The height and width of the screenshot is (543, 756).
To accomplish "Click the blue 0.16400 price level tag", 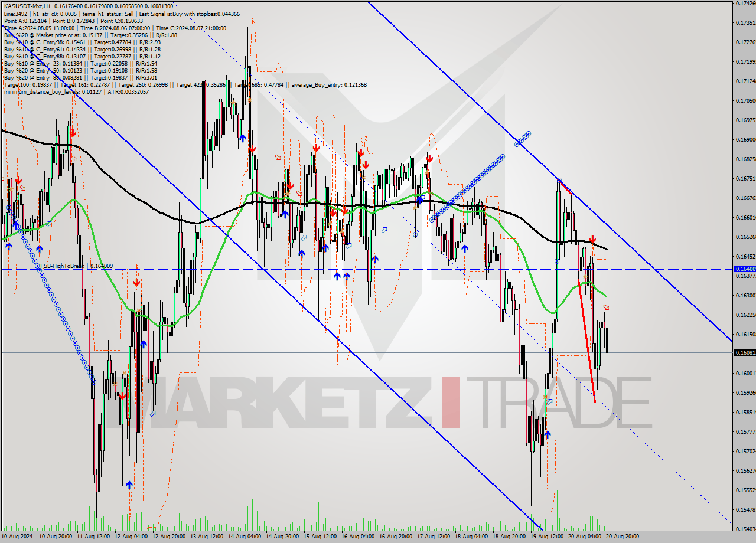I will (744, 269).
